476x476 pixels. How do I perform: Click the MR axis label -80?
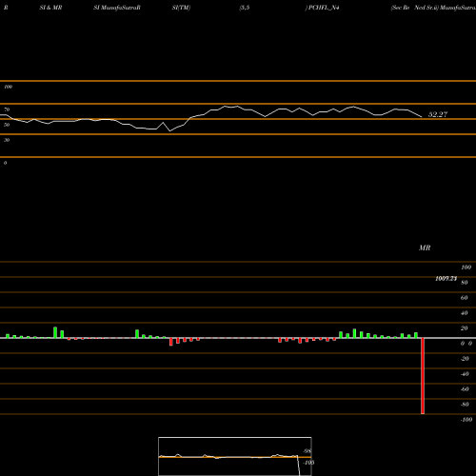[x=465, y=405]
